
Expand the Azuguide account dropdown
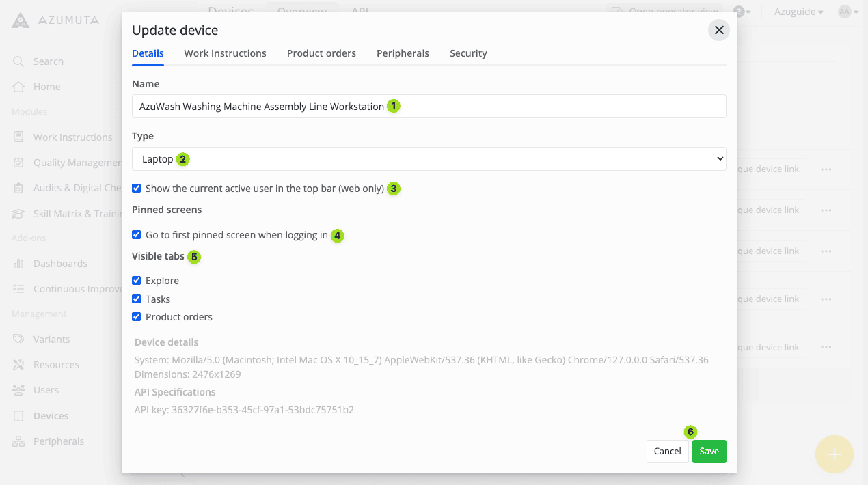pyautogui.click(x=798, y=12)
